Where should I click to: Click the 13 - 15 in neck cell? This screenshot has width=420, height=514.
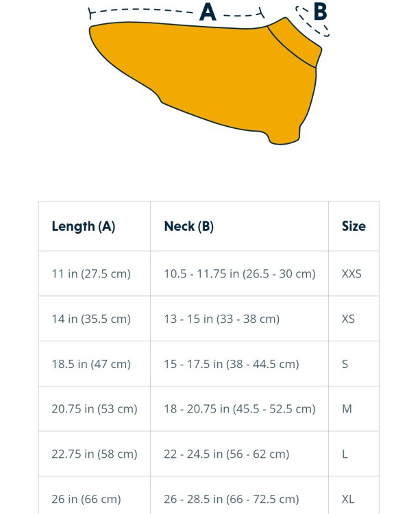pos(240,319)
